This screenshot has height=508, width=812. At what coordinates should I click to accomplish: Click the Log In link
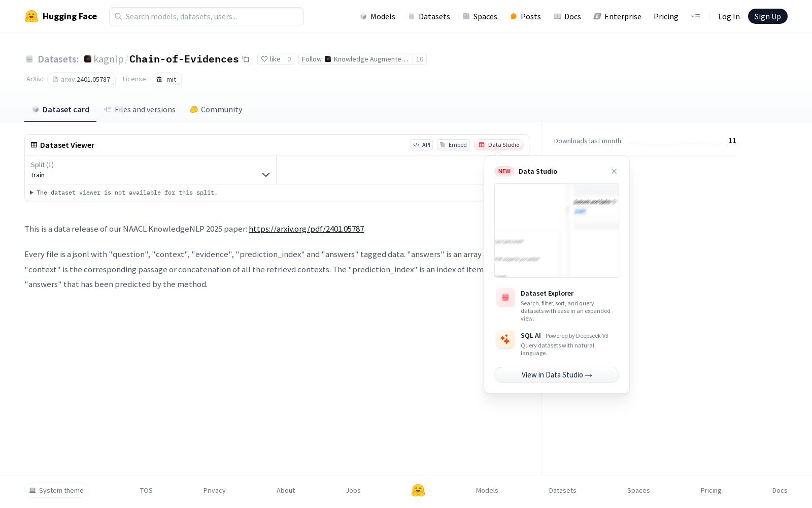pyautogui.click(x=729, y=16)
